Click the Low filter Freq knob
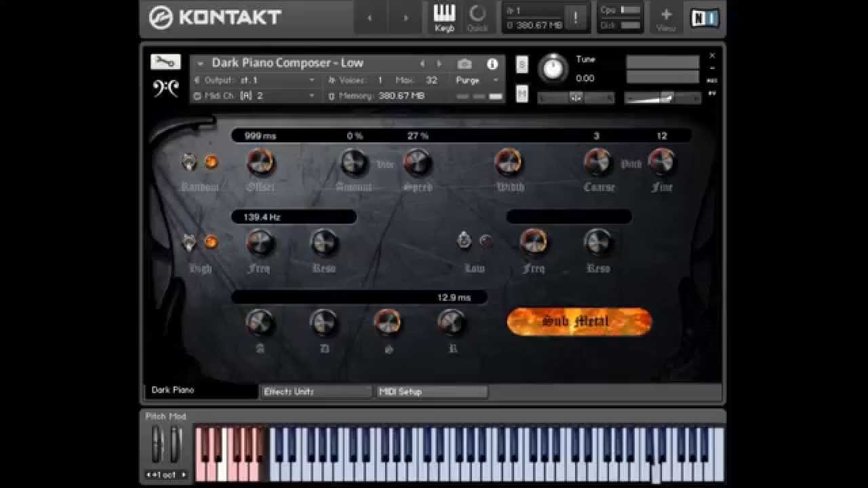 pyautogui.click(x=534, y=242)
